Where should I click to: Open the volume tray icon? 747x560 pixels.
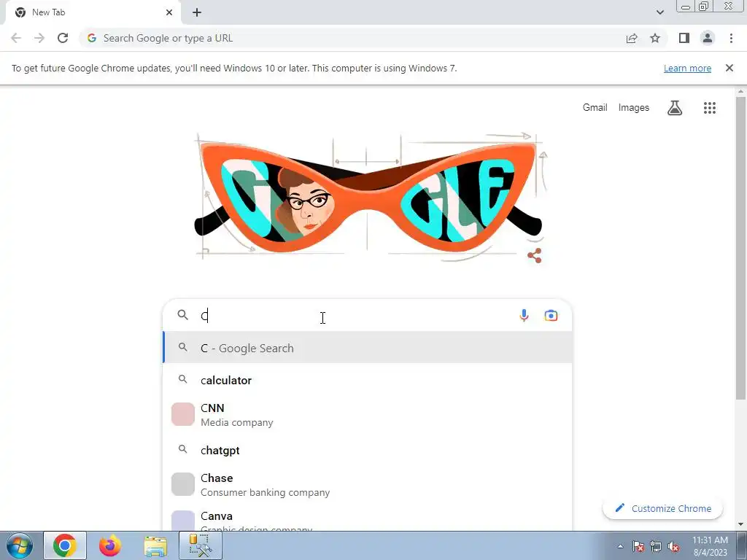673,546
